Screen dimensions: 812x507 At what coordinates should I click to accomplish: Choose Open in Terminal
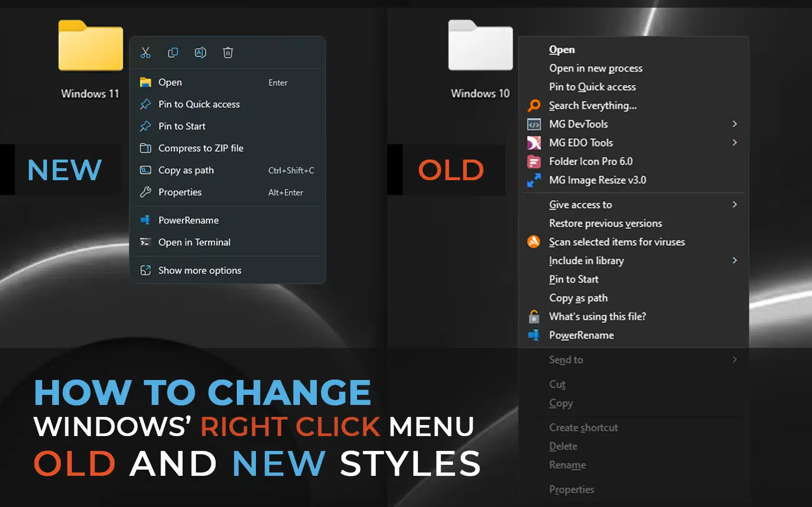tap(228, 242)
